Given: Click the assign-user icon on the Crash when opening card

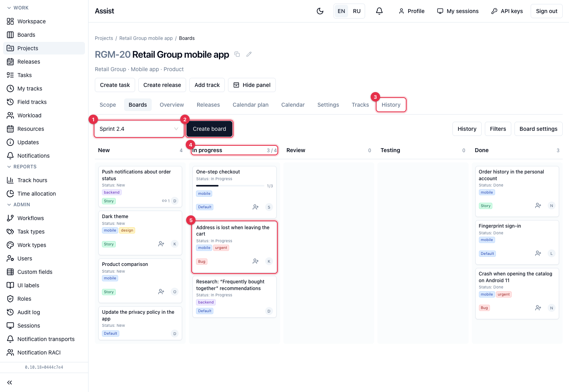Looking at the screenshot, I should click(x=538, y=308).
